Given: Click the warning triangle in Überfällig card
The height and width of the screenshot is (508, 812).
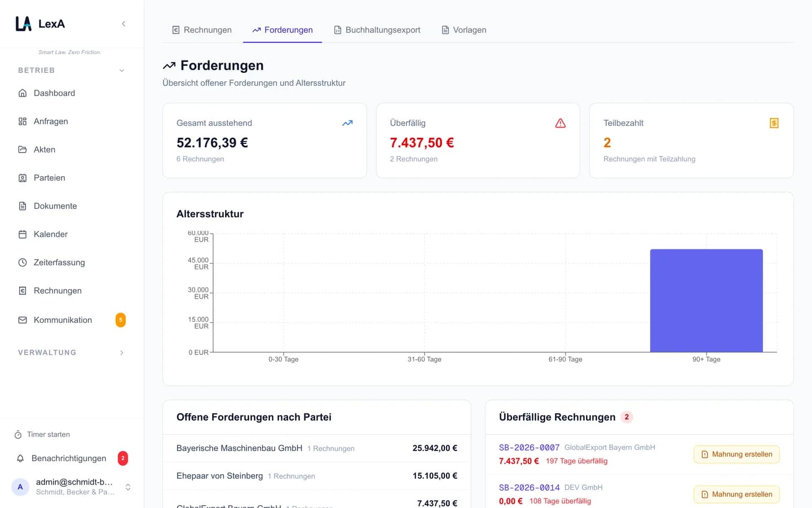Looking at the screenshot, I should coord(561,123).
